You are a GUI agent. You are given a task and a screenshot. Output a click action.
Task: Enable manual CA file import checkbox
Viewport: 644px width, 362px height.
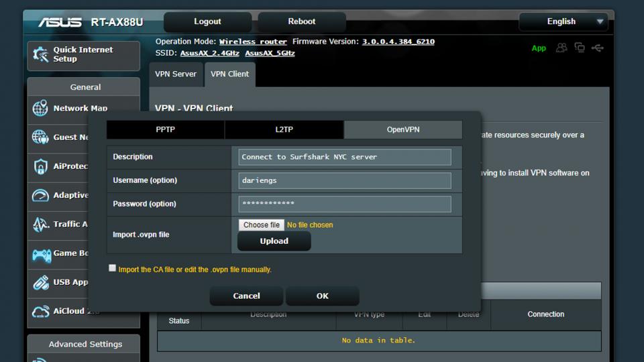point(112,268)
